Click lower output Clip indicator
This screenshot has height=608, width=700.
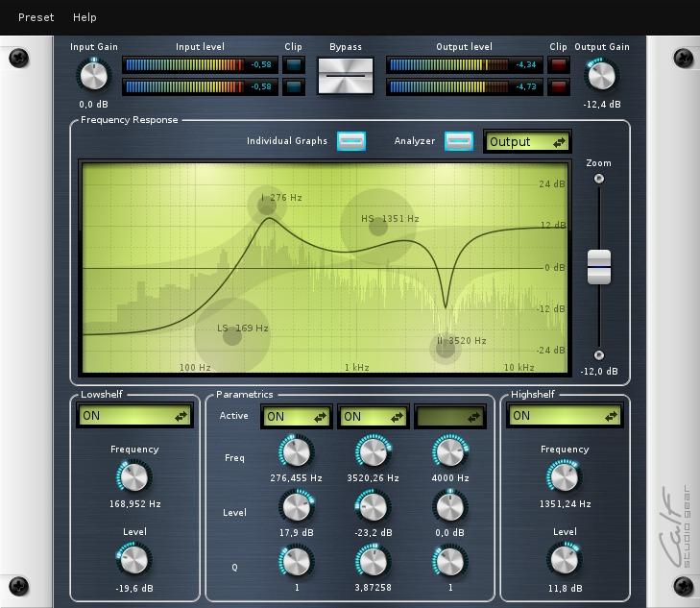coord(559,86)
